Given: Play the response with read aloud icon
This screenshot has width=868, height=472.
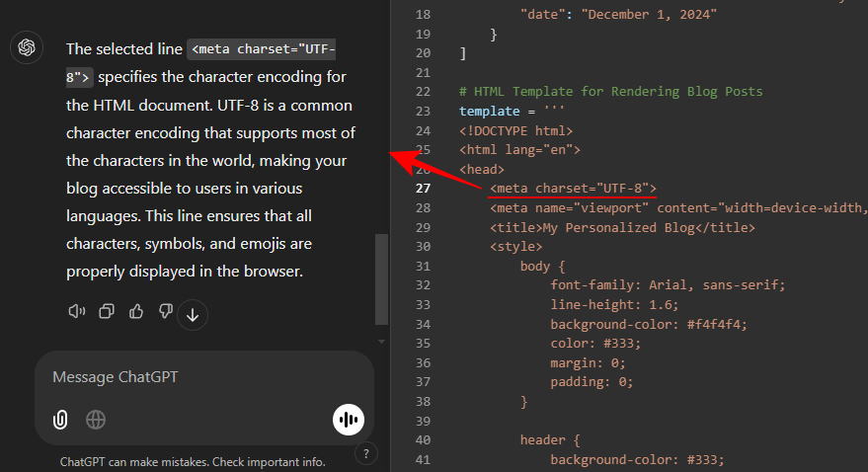Looking at the screenshot, I should [76, 311].
